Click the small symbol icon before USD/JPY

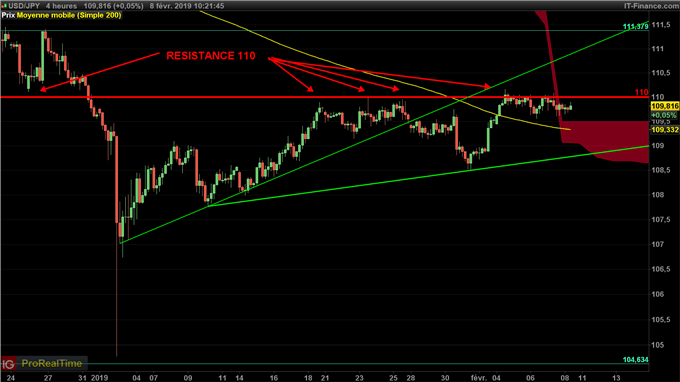click(4, 6)
